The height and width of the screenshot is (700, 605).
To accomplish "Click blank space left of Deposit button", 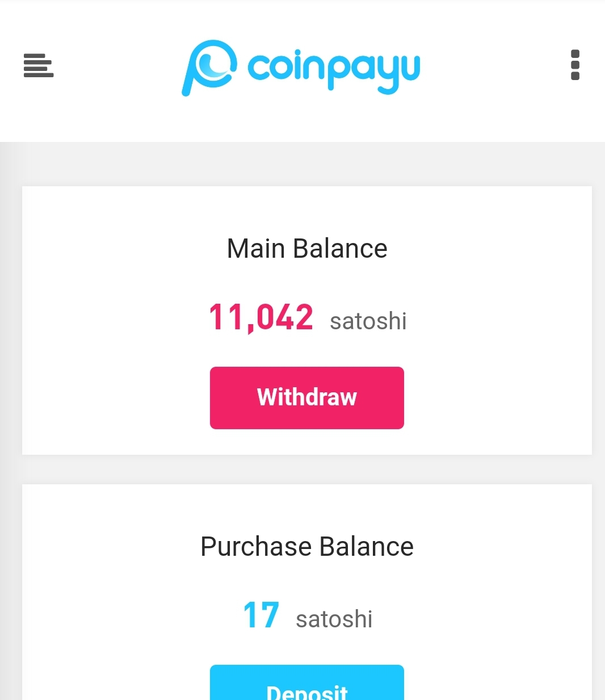I will pyautogui.click(x=114, y=684).
